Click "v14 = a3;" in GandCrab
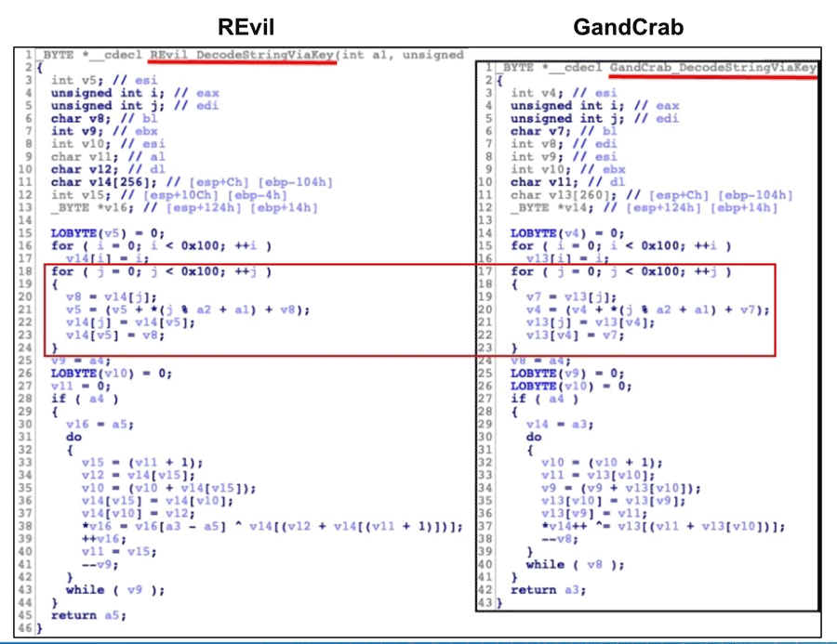Viewport: 837px width, 644px height. click(560, 425)
